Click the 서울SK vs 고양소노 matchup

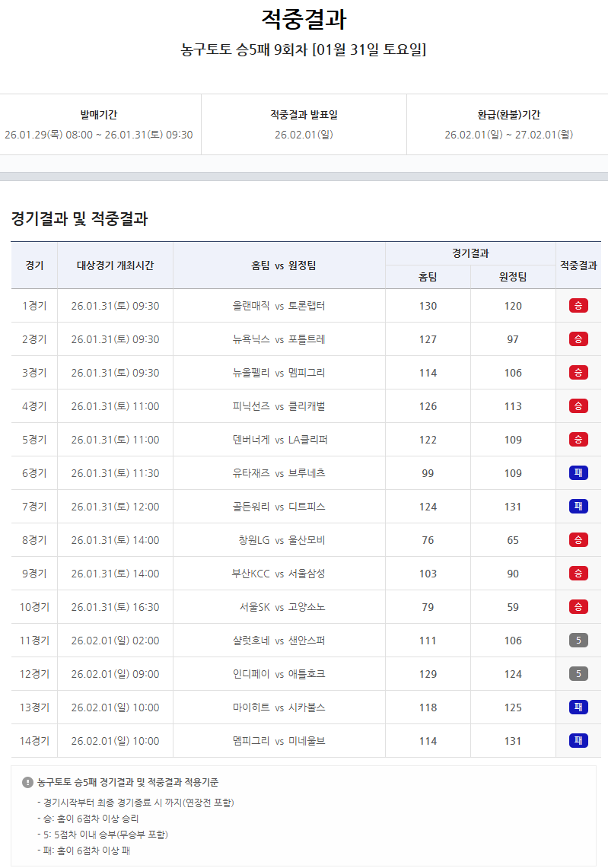point(279,607)
